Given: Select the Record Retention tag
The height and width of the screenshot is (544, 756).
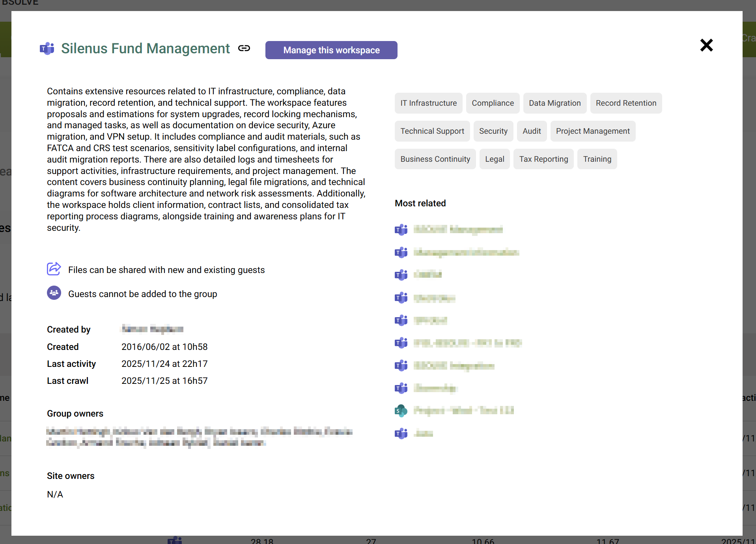Looking at the screenshot, I should [x=626, y=103].
